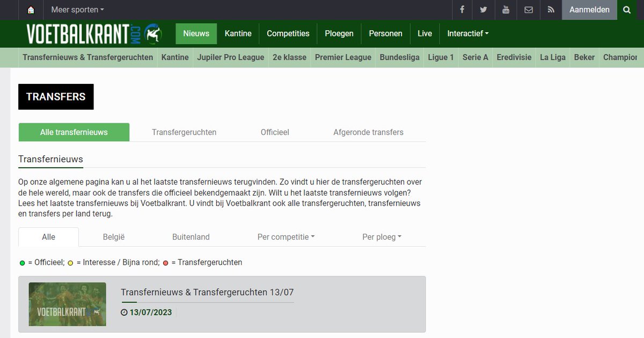
Task: Click the TRANSFERS heading block
Action: pos(56,97)
